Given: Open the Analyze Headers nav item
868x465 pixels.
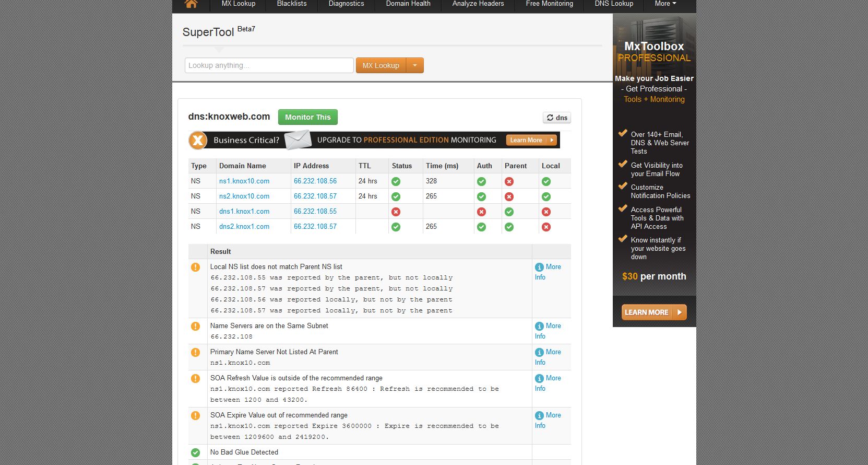Looking at the screenshot, I should (478, 4).
